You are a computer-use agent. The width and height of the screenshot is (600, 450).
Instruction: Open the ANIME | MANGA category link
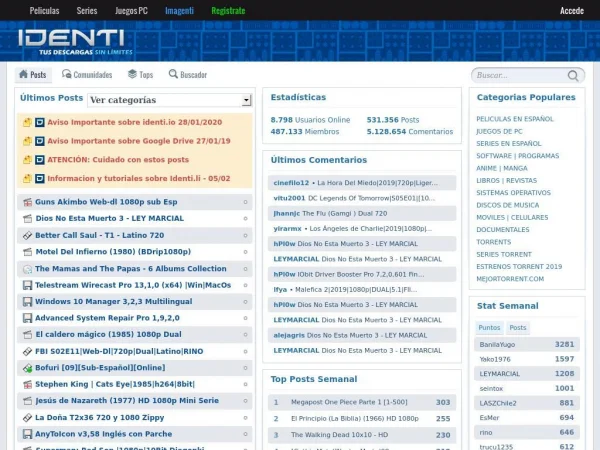[x=501, y=168]
